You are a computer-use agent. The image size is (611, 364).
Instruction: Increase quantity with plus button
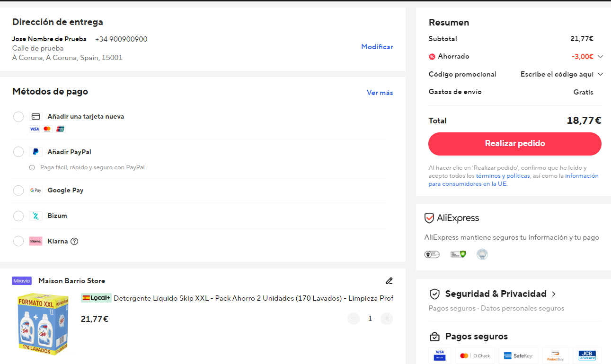tap(387, 319)
